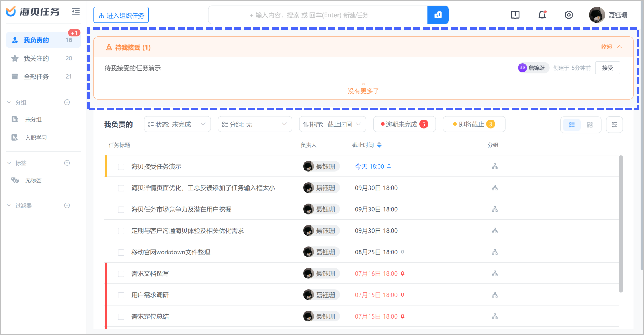Open task 需求定位总结
The width and height of the screenshot is (644, 335).
150,316
